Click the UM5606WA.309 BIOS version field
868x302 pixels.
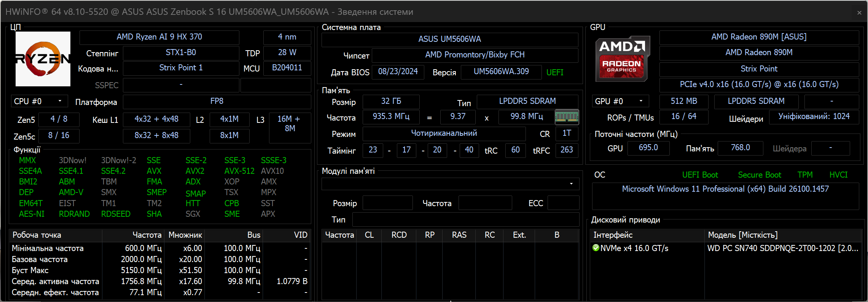click(501, 72)
